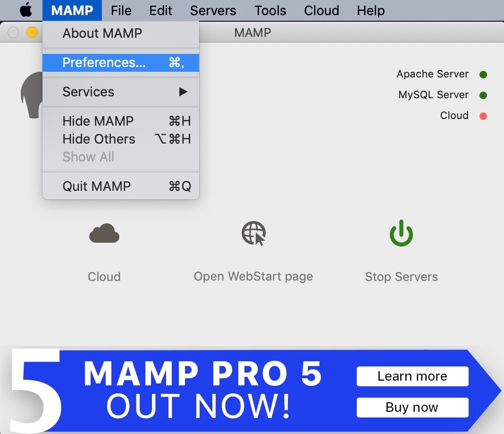Click the red Cloud status indicator
Viewport: 504px width, 434px height.
click(483, 116)
